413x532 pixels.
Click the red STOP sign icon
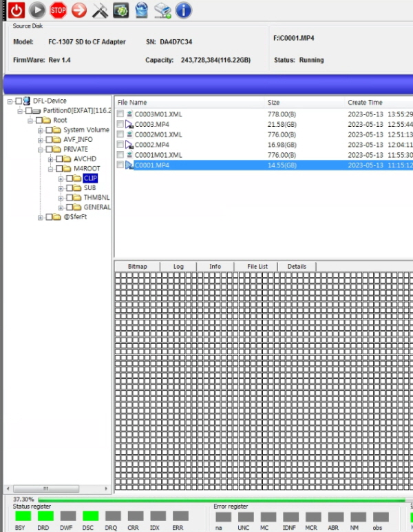pyautogui.click(x=59, y=10)
